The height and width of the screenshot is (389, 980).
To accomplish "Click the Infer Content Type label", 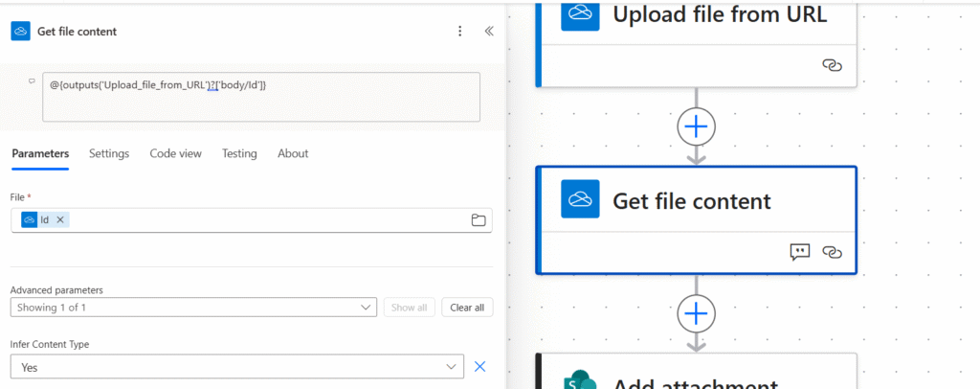I will [50, 344].
